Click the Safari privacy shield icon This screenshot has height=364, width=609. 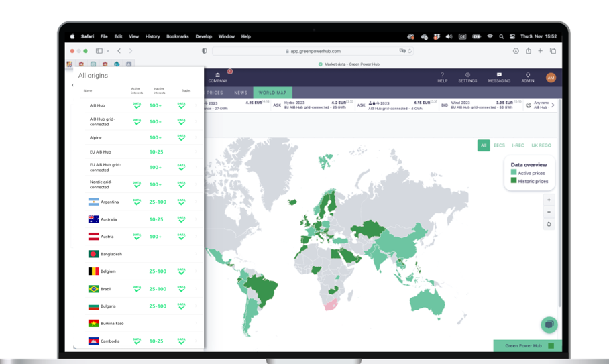(205, 51)
